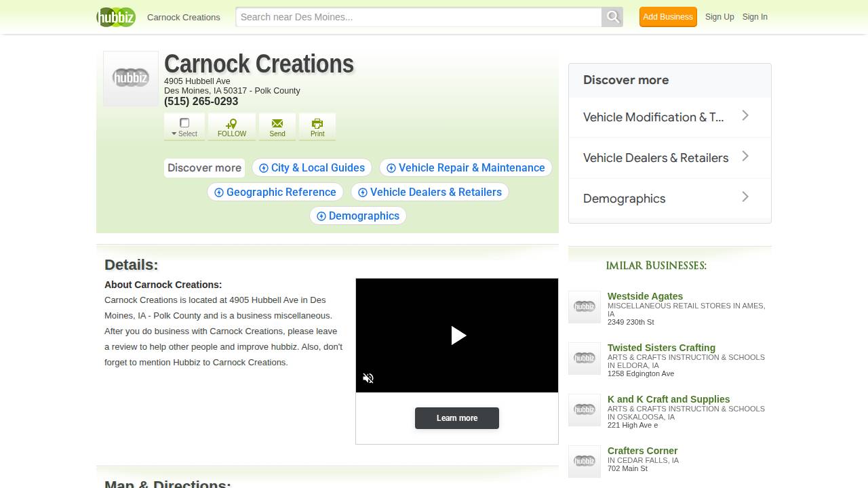This screenshot has height=488, width=868.
Task: Click the Send envelope icon
Action: click(277, 124)
